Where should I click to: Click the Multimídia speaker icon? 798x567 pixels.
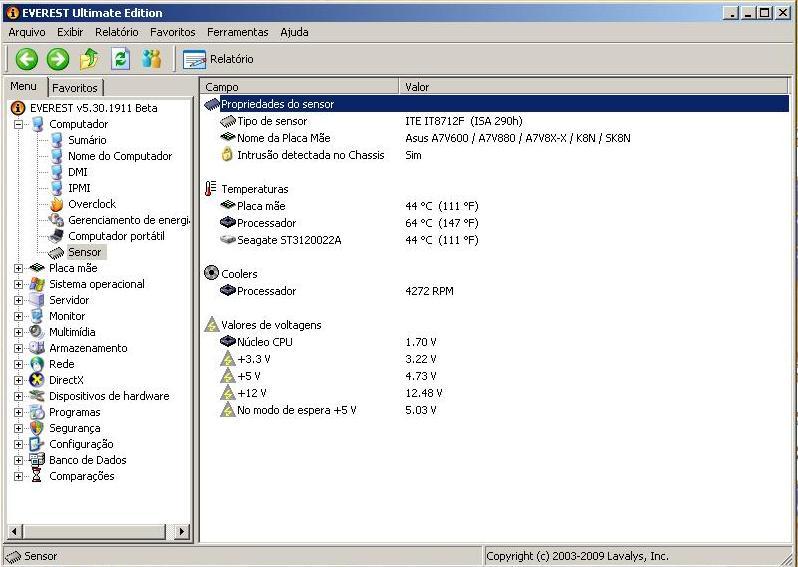(x=37, y=332)
